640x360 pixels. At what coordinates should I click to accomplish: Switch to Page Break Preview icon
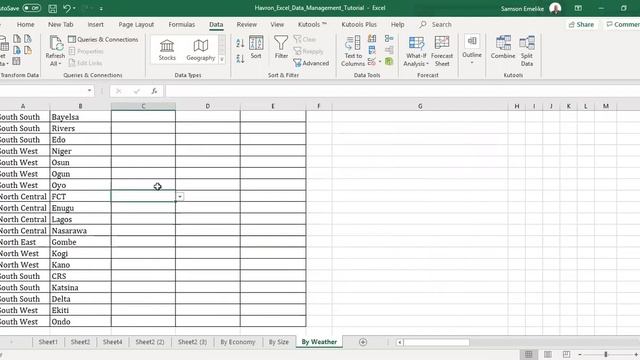coord(566,354)
